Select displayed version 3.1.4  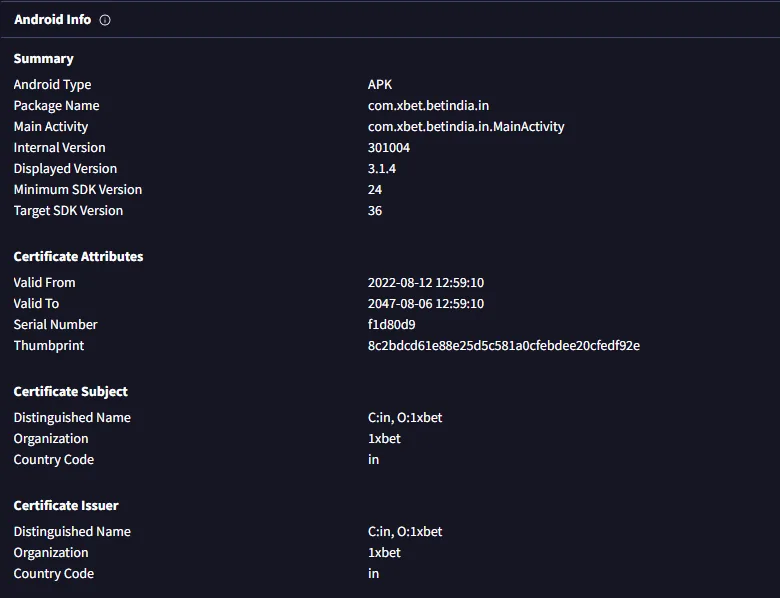(x=382, y=169)
